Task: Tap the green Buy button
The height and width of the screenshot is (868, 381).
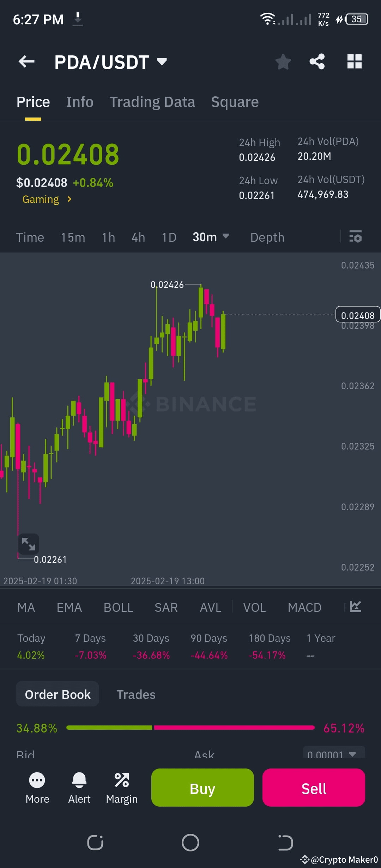Action: (x=202, y=788)
